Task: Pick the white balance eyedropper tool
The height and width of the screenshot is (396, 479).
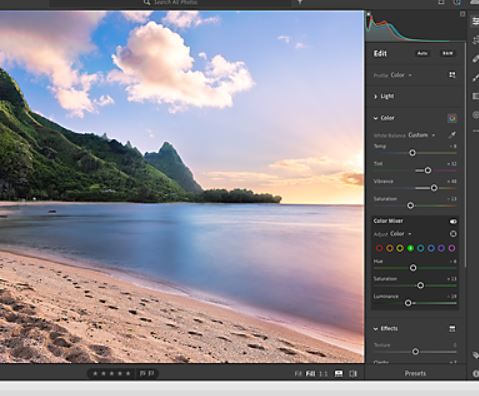Action: 452,135
